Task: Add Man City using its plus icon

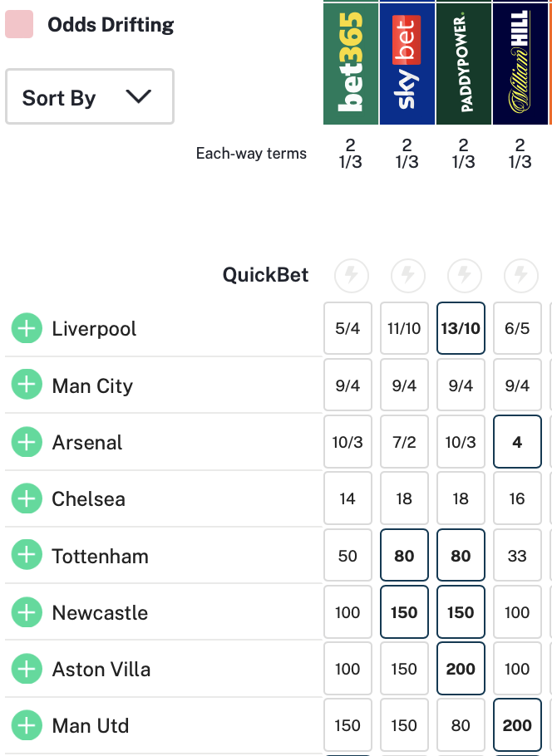Action: click(x=27, y=385)
